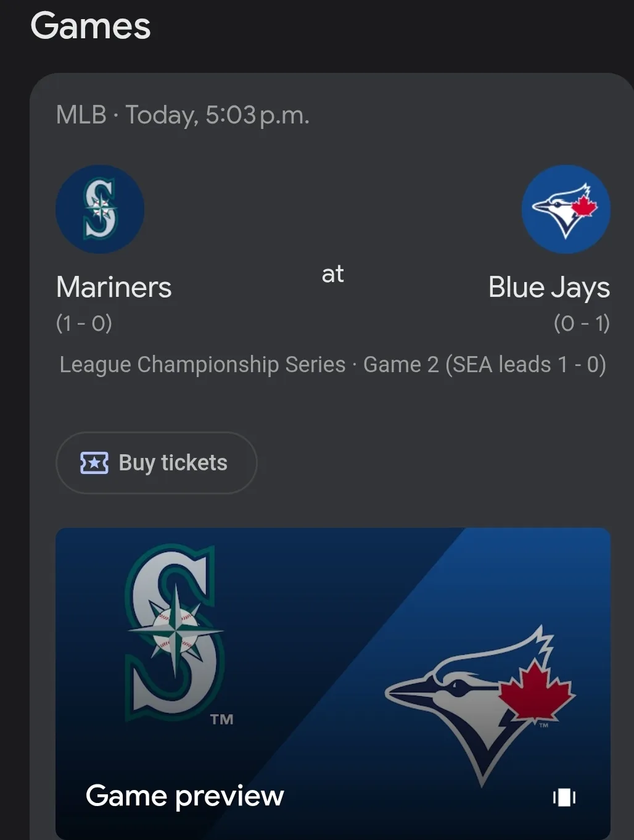This screenshot has height=840, width=634.
Task: Click the red maple leaf in preview image
Action: (x=535, y=690)
